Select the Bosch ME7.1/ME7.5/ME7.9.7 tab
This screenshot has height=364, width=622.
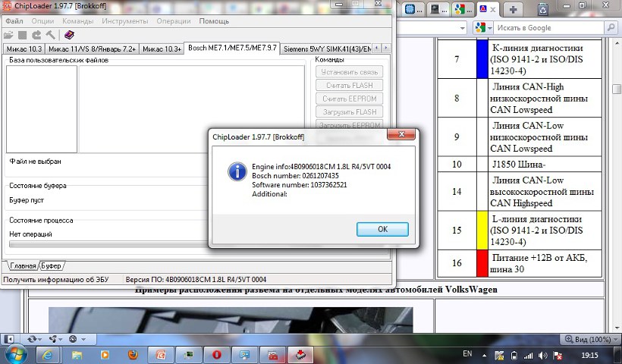tap(232, 48)
